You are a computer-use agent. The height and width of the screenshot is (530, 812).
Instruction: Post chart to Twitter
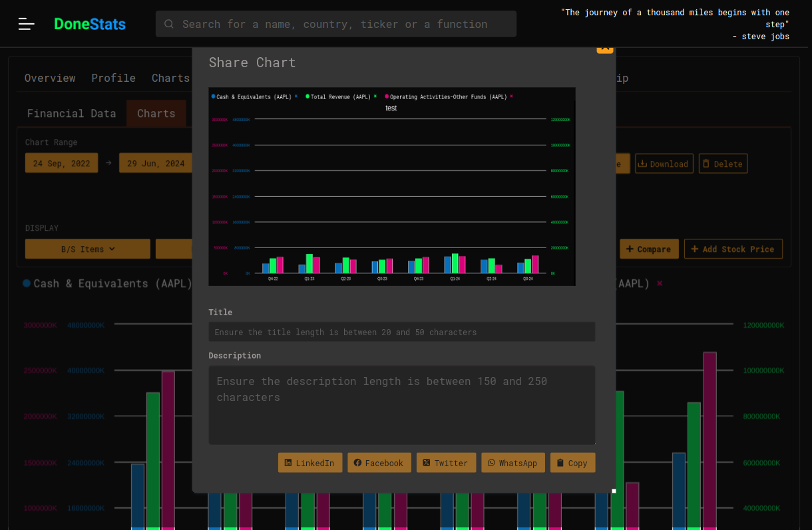click(445, 463)
